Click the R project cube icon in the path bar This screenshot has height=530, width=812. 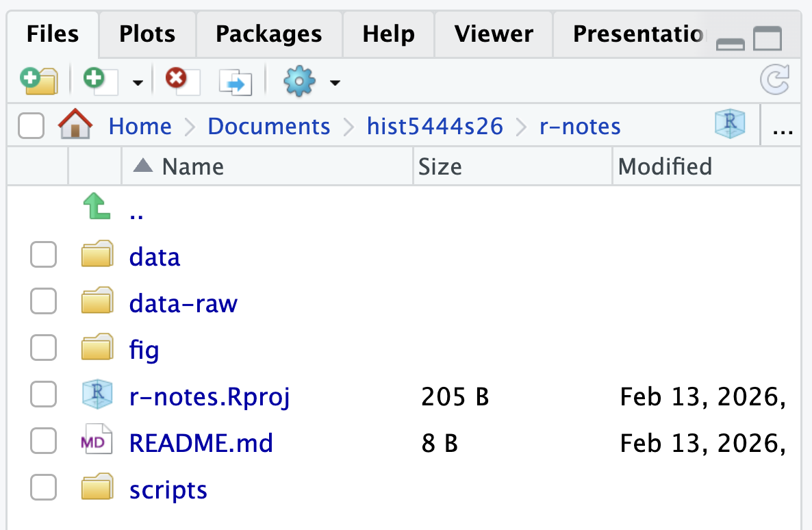[x=729, y=124]
